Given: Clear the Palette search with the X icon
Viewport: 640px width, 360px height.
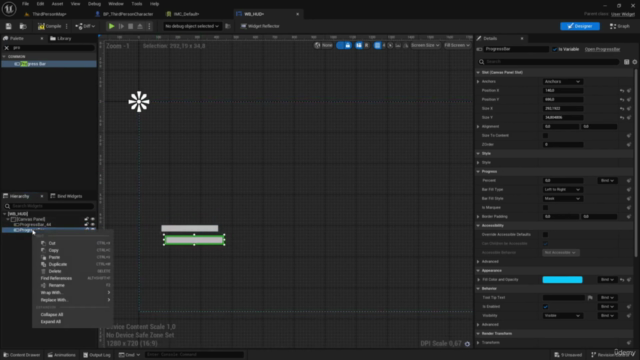Looking at the screenshot, I should 7,48.
